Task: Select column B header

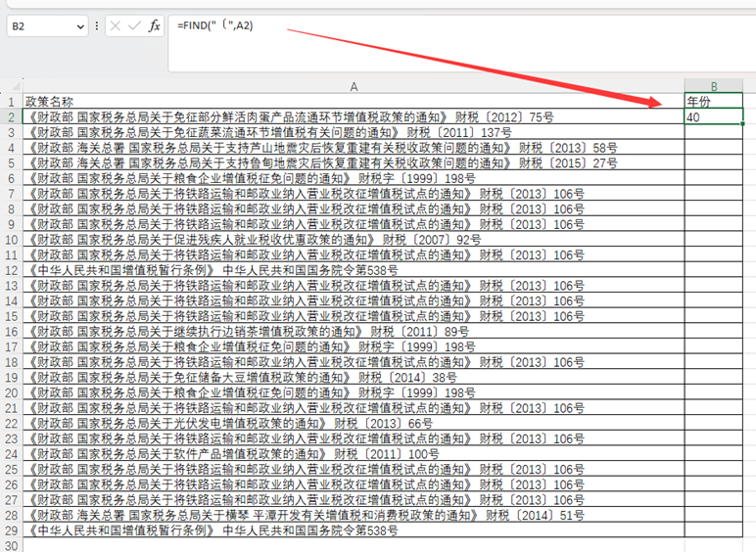Action: click(x=714, y=86)
